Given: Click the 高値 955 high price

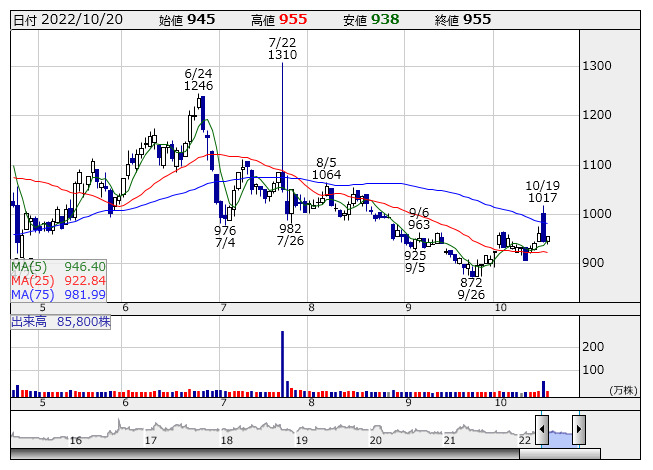Looking at the screenshot, I should 279,20.
